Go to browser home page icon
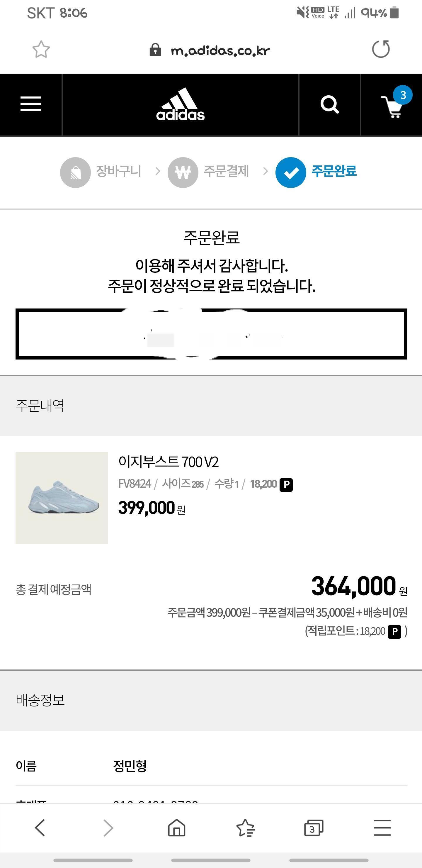The height and width of the screenshot is (868, 422). pyautogui.click(x=177, y=828)
